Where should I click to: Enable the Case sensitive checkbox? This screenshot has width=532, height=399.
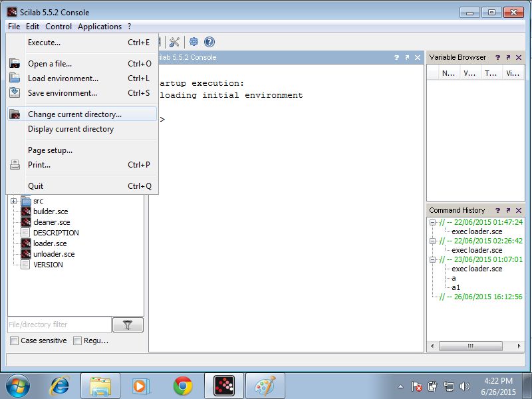13,340
